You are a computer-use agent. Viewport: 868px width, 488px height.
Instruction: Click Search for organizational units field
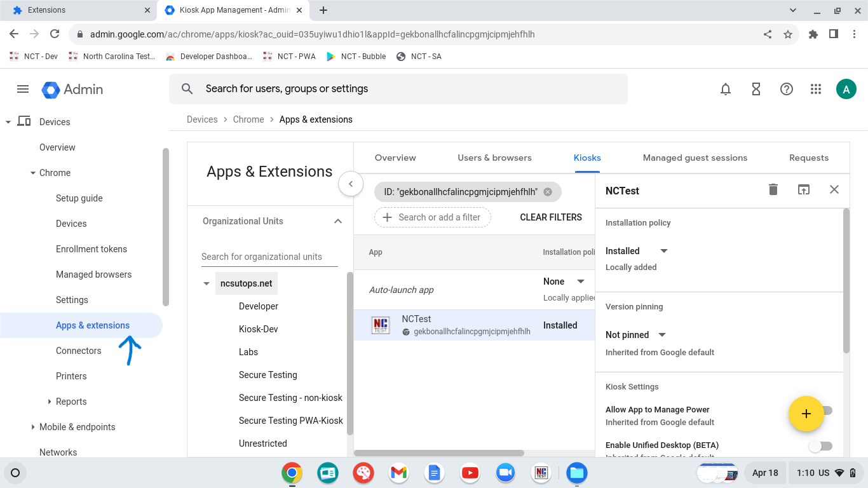pyautogui.click(x=269, y=257)
